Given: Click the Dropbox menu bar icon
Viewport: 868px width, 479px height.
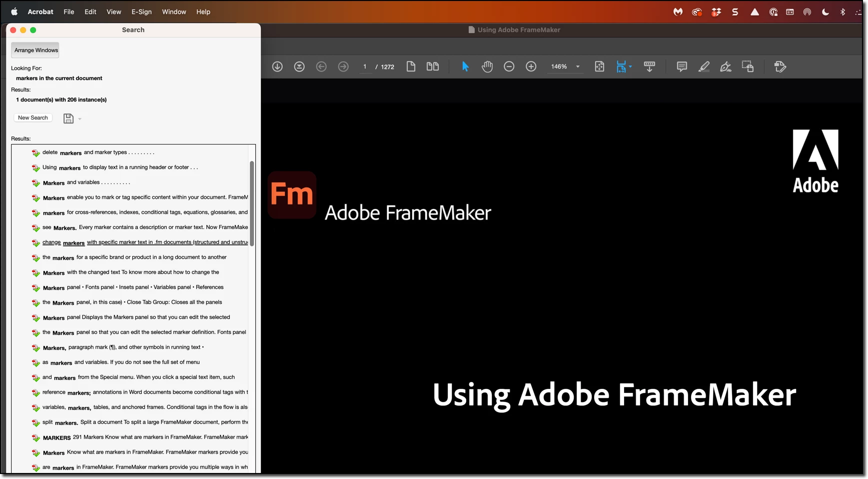Looking at the screenshot, I should [716, 12].
